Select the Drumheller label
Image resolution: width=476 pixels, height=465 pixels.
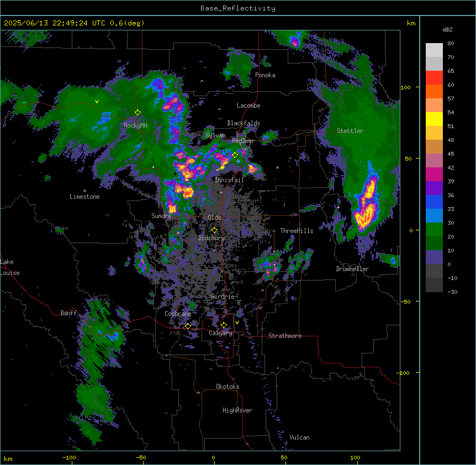[x=352, y=269]
